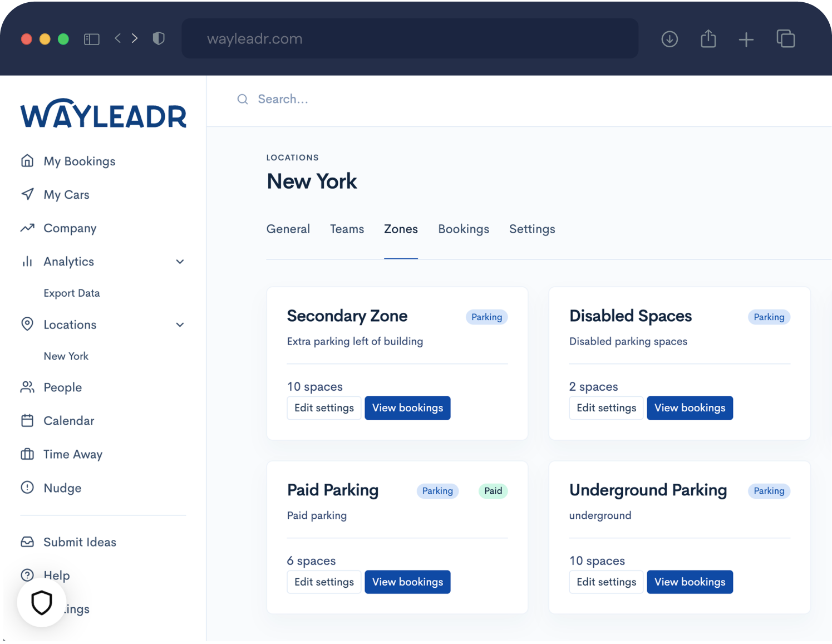The width and height of the screenshot is (832, 644).
Task: Toggle the Parking badge on Underground Parking
Action: (769, 491)
